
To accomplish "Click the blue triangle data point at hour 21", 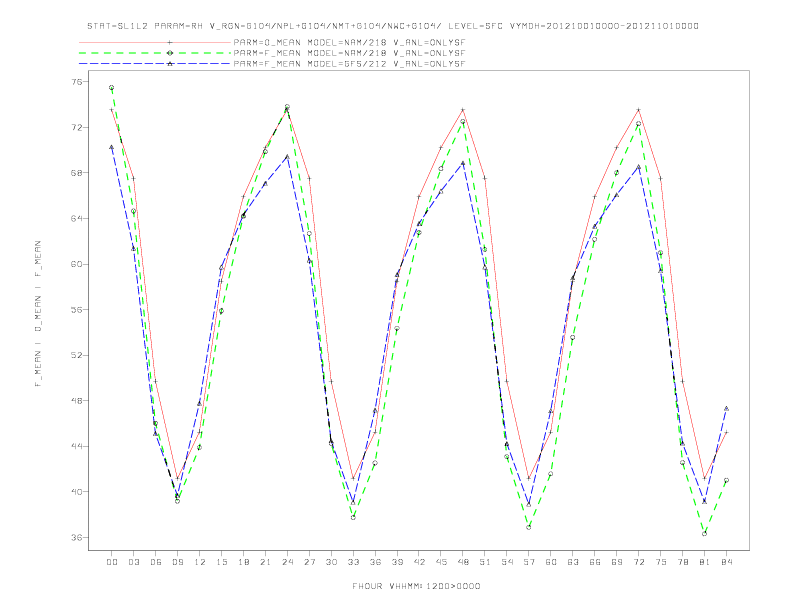I will tap(265, 183).
